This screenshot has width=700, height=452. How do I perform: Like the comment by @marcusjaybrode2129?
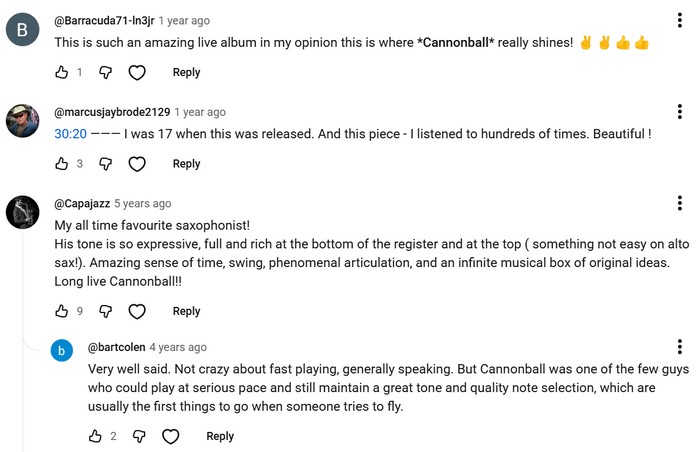tap(62, 164)
